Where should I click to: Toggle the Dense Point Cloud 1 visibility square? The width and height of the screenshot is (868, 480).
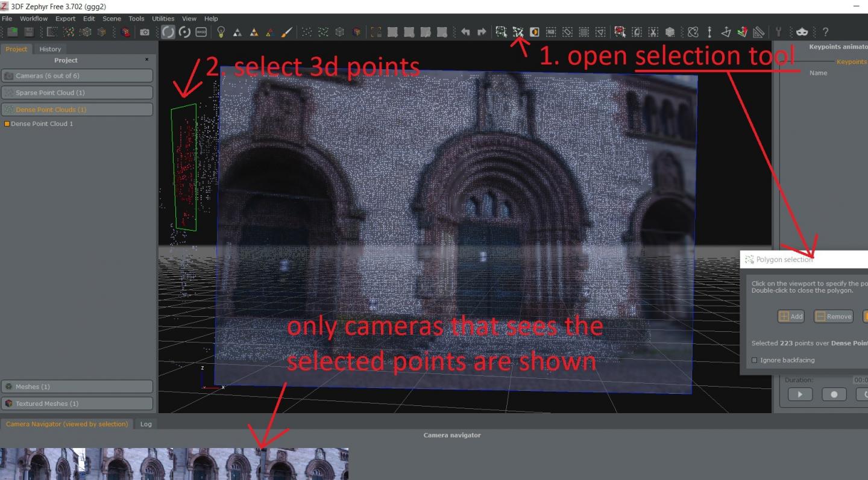click(x=7, y=123)
